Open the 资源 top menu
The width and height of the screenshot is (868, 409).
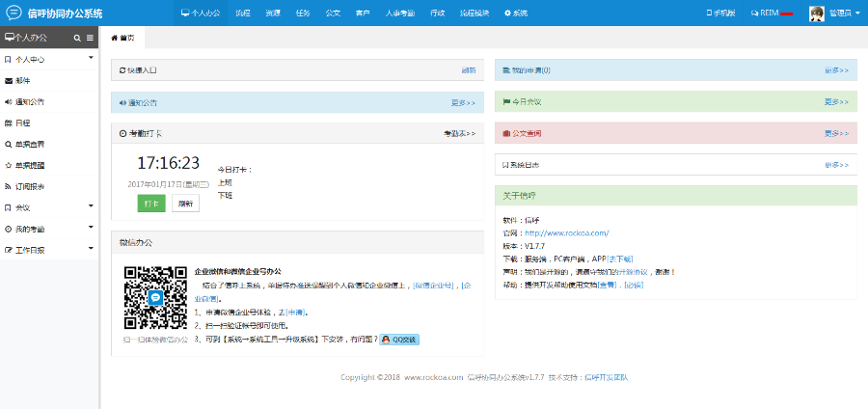pyautogui.click(x=272, y=13)
